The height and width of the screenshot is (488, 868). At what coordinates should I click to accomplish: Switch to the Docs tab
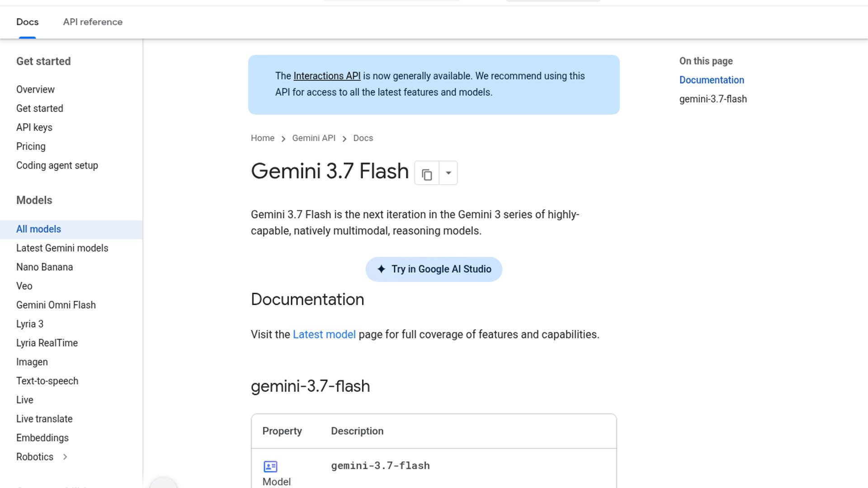tap(27, 22)
